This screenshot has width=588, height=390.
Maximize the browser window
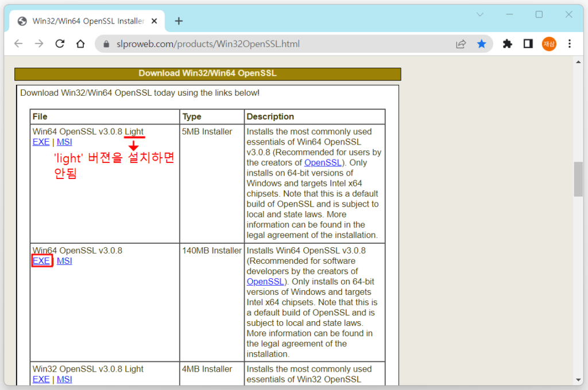539,14
